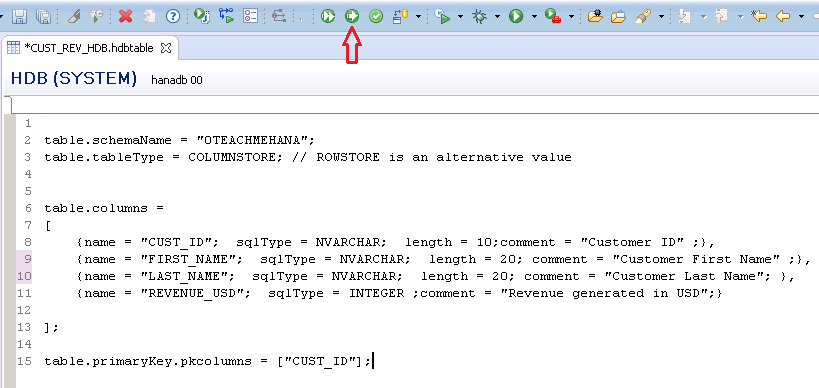This screenshot has height=388, width=819.
Task: Open dropdown next to database cylinder icon
Action: (x=419, y=17)
